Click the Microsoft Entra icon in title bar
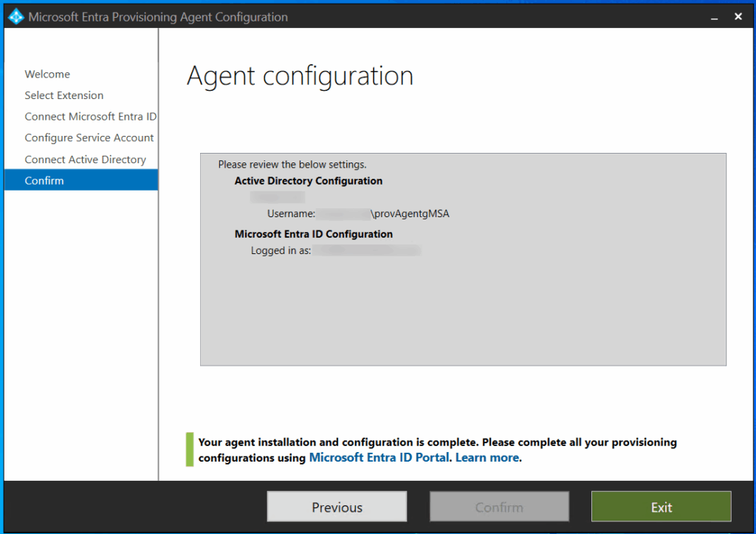Screen dimensions: 756x534 16,16
